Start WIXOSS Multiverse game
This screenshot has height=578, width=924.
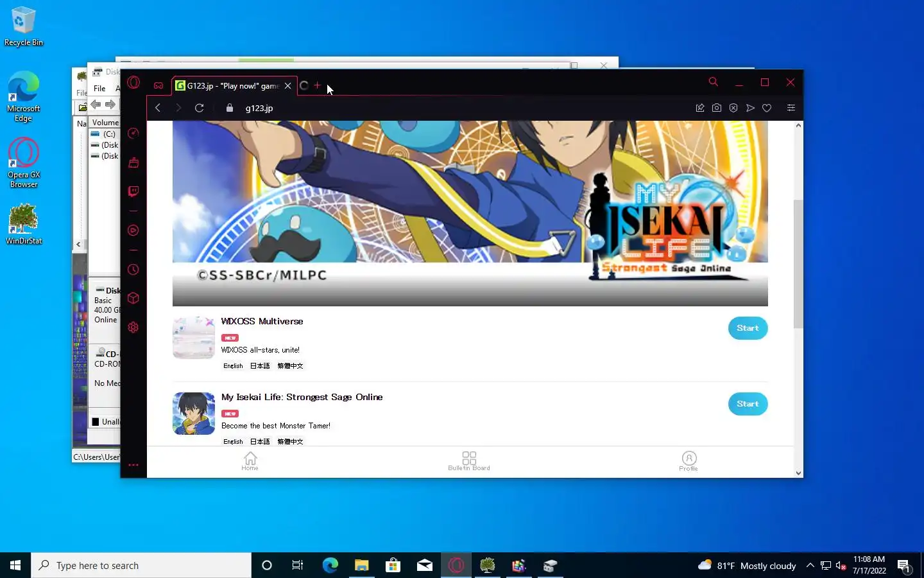[748, 328]
